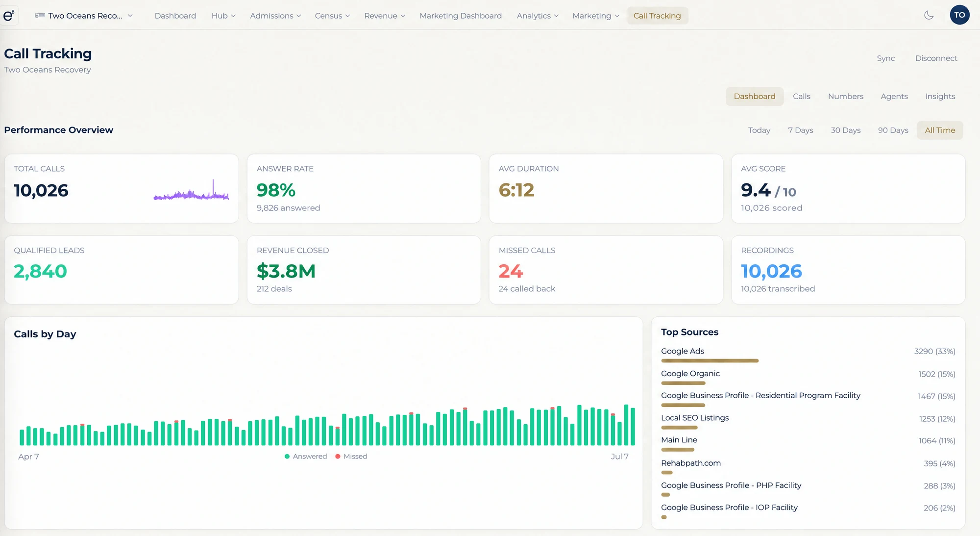Toggle the Missed legend item
This screenshot has width=980, height=536.
point(351,457)
